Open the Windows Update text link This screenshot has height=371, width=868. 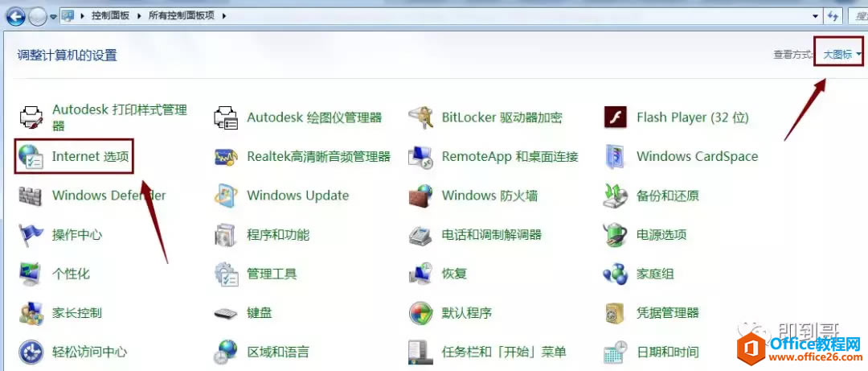click(x=298, y=196)
